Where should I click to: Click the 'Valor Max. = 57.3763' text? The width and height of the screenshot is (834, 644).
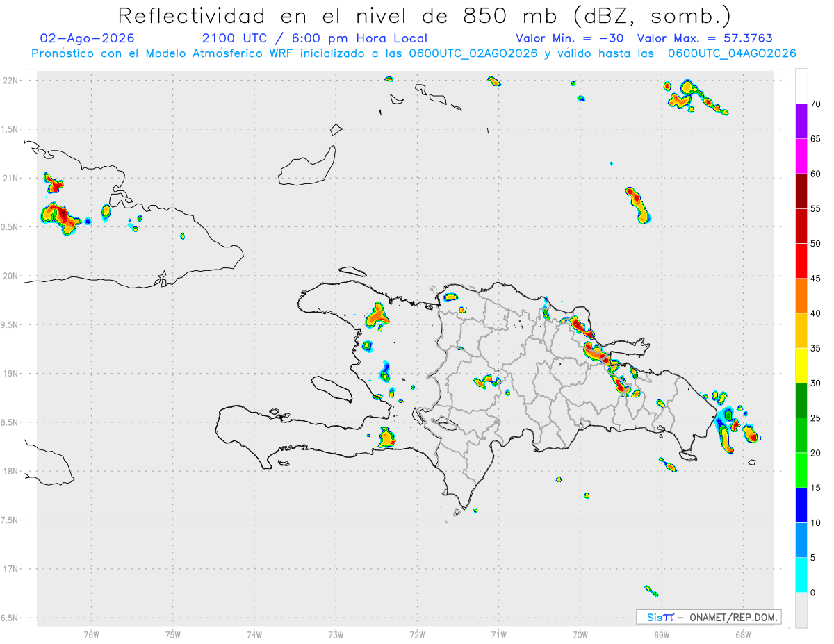[x=705, y=38]
